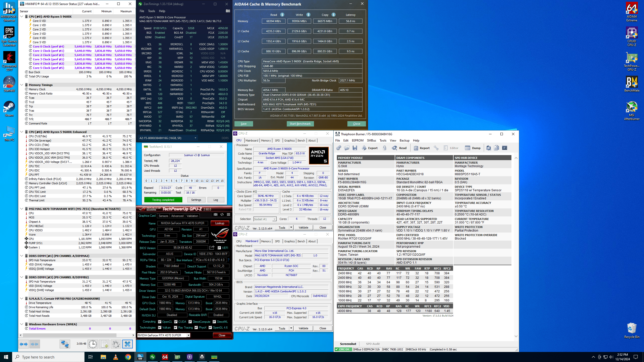Click Thaiphoon Burner save floppy icon
Screen dimensions: 644x362
[x=355, y=148]
